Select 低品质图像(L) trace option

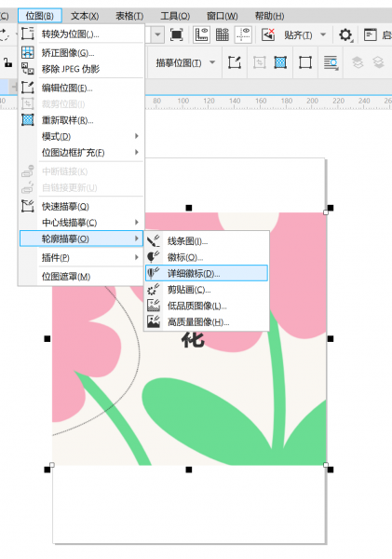pyautogui.click(x=207, y=306)
